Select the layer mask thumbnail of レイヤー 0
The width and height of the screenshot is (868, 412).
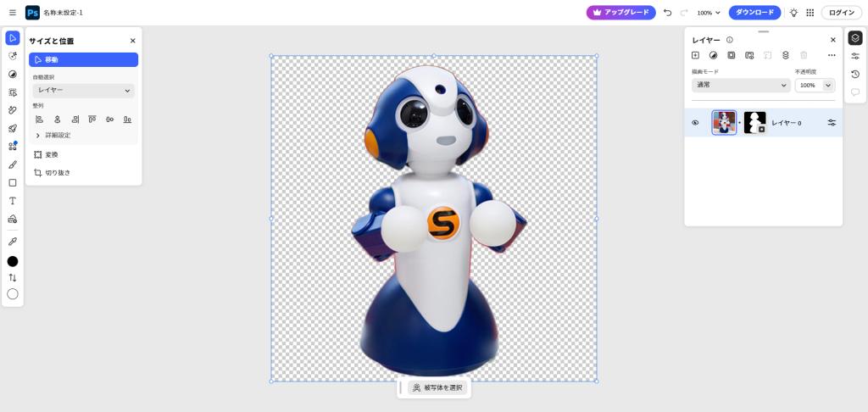pos(754,123)
